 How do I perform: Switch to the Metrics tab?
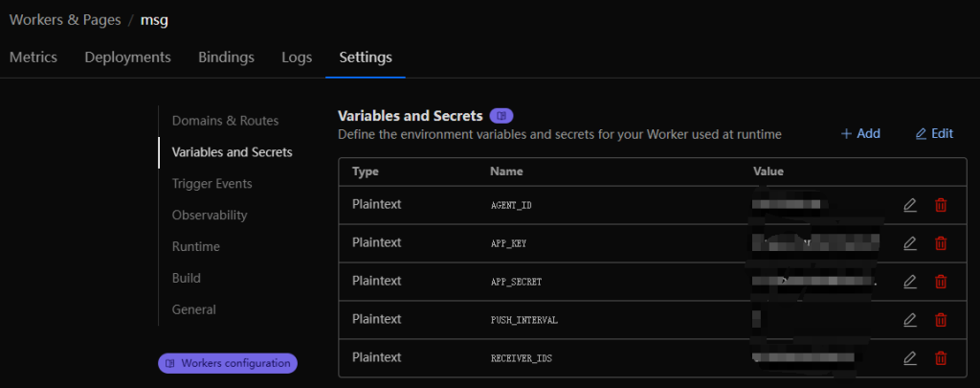pos(33,57)
